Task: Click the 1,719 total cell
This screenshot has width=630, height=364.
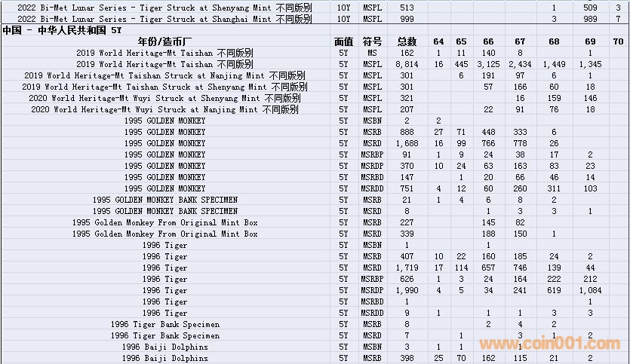Action: pyautogui.click(x=407, y=268)
